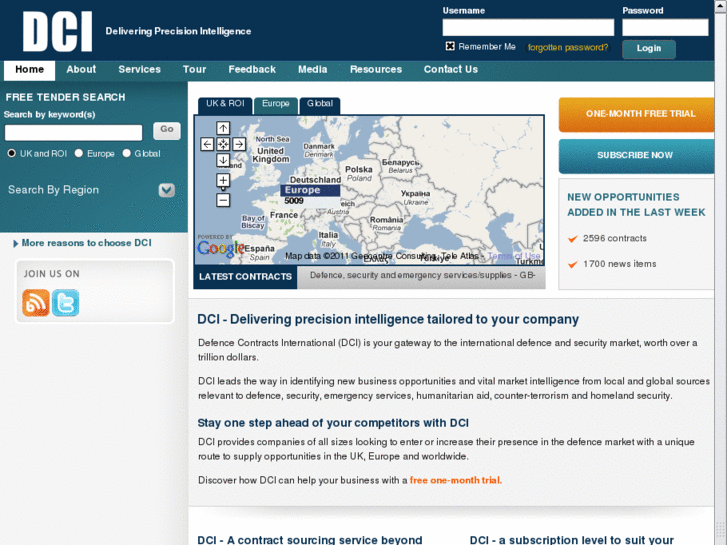Follow the free one-month trial link
The width and height of the screenshot is (727, 545).
(455, 481)
